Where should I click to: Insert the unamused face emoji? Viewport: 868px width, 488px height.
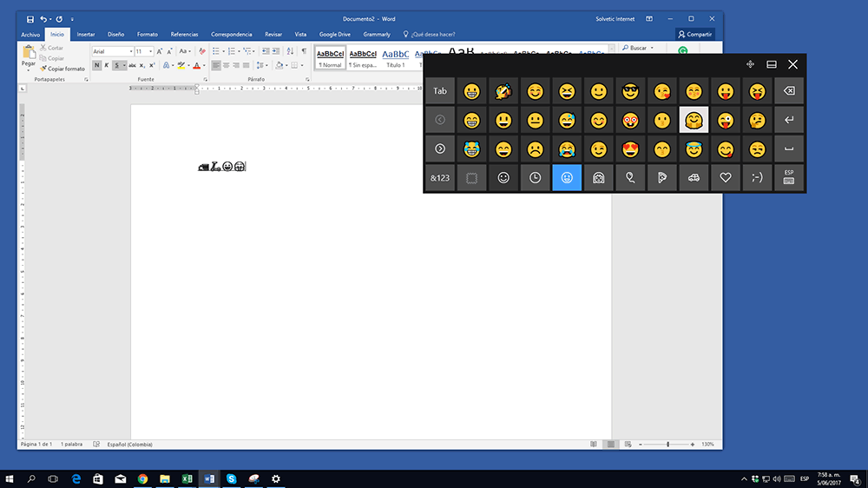tap(757, 149)
